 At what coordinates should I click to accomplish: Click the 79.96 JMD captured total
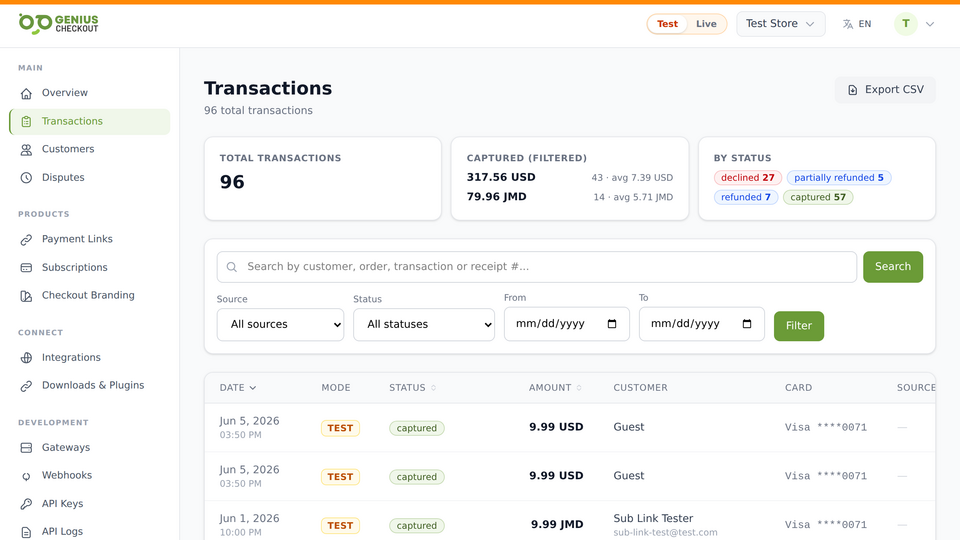coord(497,197)
